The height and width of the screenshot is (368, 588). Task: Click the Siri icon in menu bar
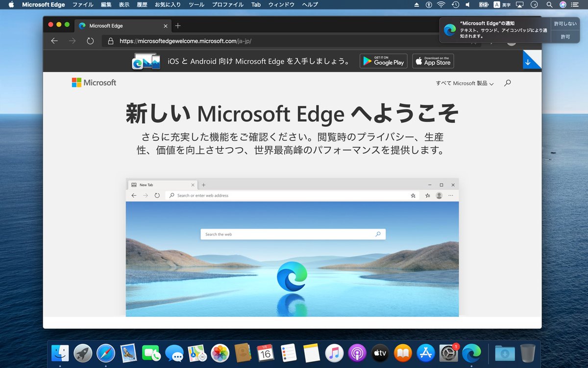563,4
